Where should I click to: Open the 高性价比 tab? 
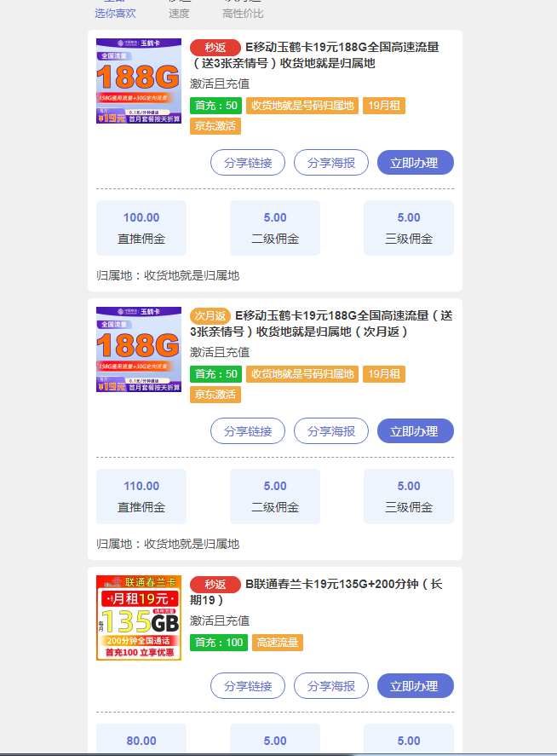(x=243, y=12)
